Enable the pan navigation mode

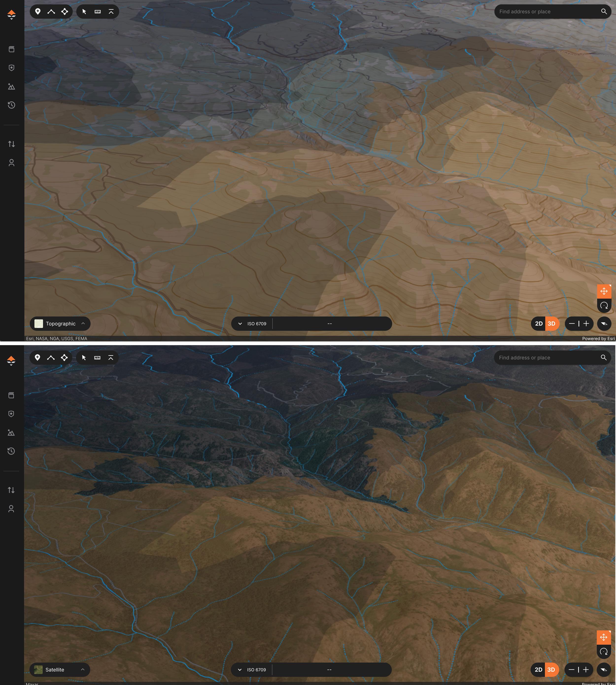(x=604, y=291)
